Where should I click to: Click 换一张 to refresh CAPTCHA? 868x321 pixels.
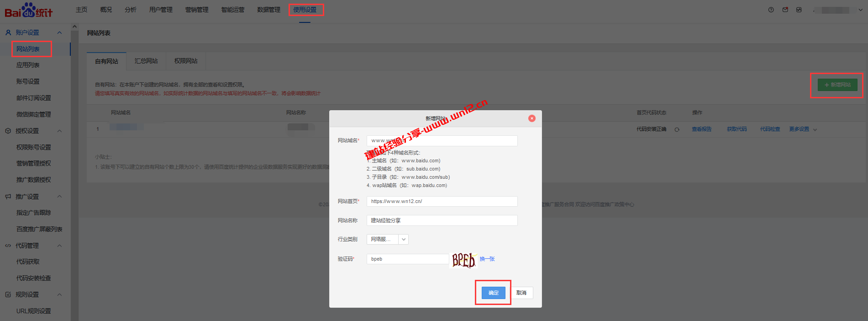click(487, 259)
